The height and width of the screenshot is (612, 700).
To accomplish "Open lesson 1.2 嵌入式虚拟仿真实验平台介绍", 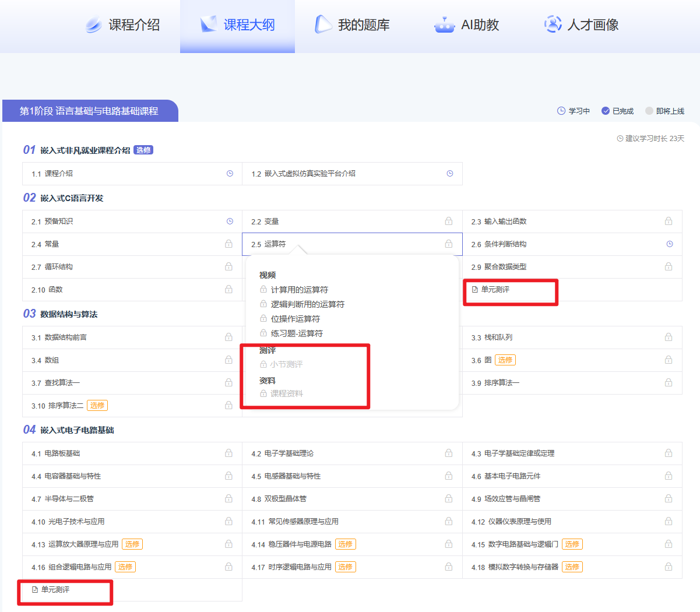I will pos(352,174).
